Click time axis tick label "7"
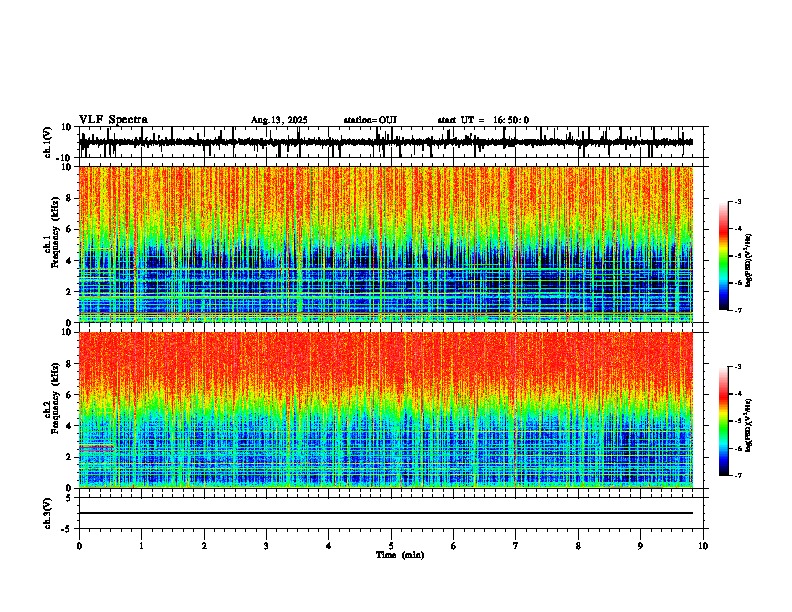Image resolution: width=792 pixels, height=612 pixels. coord(516,546)
